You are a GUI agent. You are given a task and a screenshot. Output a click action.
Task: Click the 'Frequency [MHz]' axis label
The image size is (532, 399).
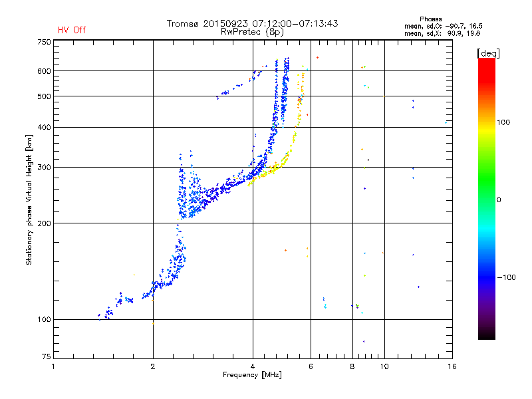(252, 375)
